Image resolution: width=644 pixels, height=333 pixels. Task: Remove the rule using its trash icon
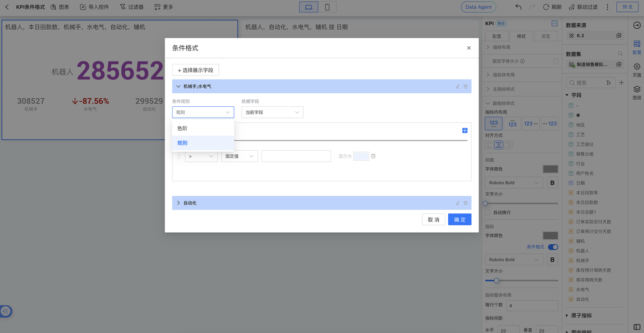[373, 156]
